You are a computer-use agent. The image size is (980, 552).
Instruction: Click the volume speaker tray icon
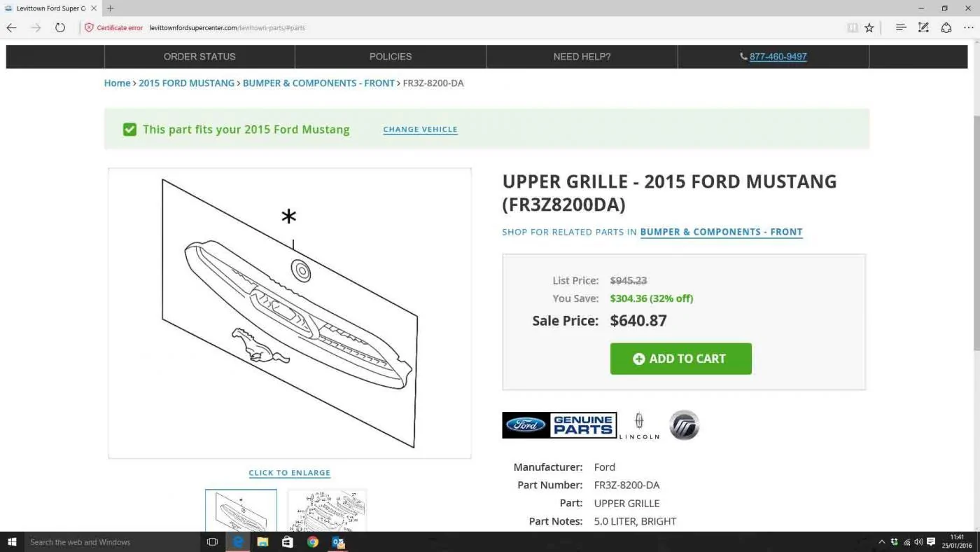click(918, 541)
